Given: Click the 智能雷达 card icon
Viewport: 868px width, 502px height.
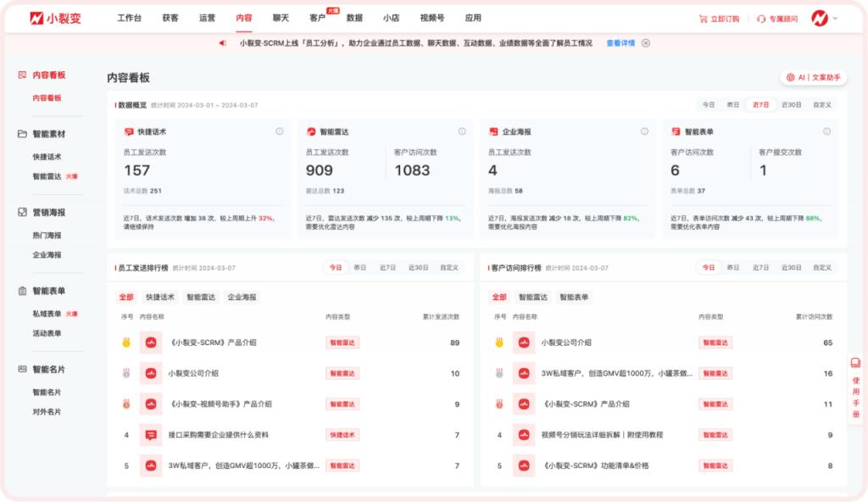Looking at the screenshot, I should (x=311, y=132).
